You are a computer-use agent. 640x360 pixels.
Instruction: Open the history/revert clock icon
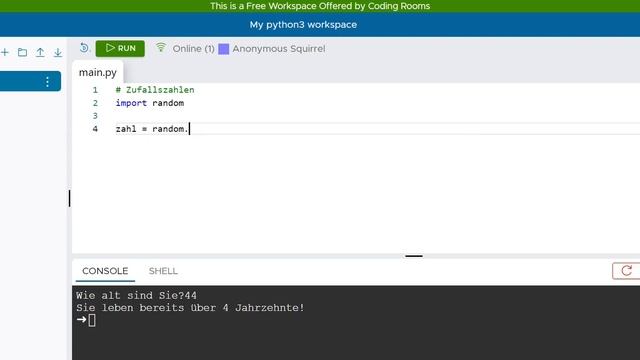[84, 48]
